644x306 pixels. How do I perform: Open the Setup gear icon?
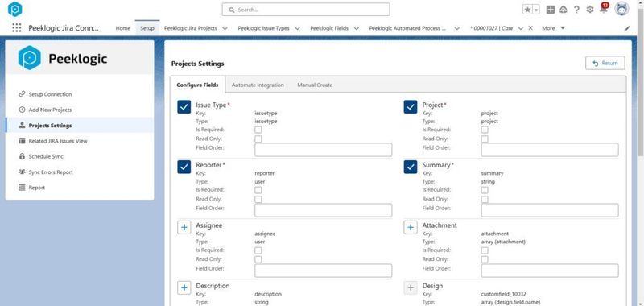coord(590,10)
